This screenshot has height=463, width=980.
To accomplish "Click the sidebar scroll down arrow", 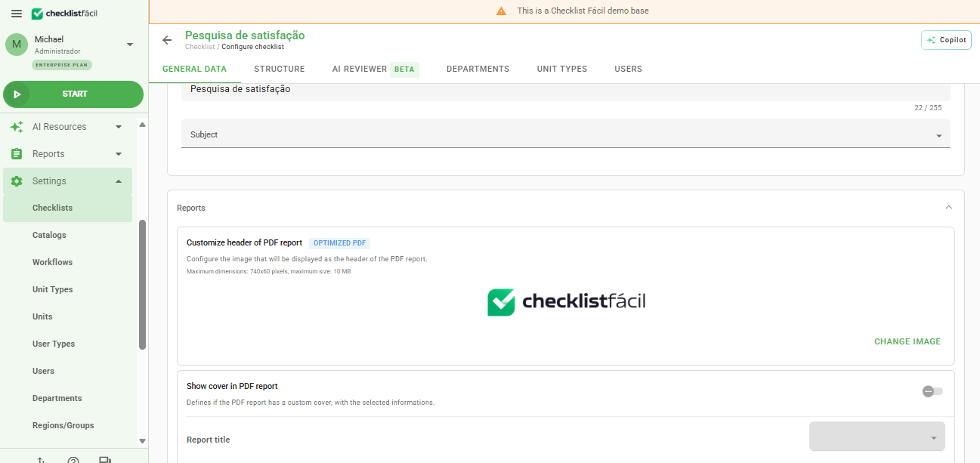I will (142, 441).
